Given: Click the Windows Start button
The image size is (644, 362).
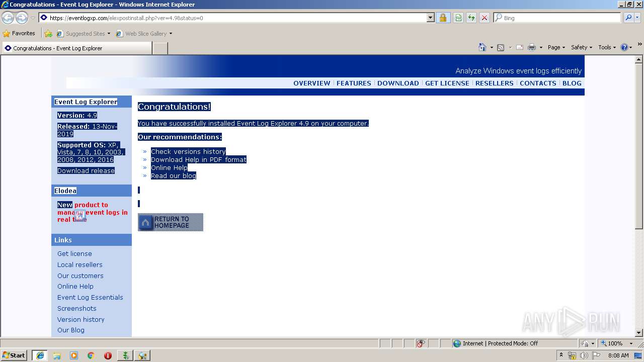Looking at the screenshot, I should (x=14, y=355).
